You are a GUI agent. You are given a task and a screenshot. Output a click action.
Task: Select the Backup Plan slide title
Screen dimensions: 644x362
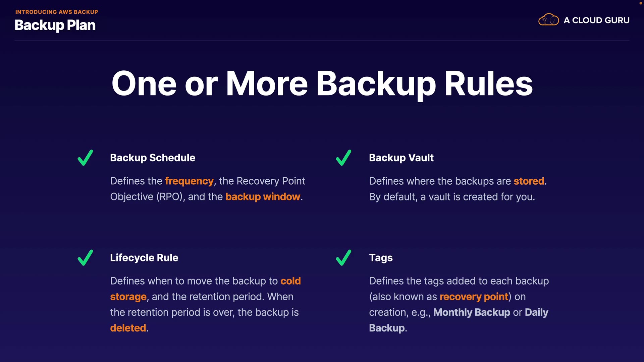tap(55, 25)
